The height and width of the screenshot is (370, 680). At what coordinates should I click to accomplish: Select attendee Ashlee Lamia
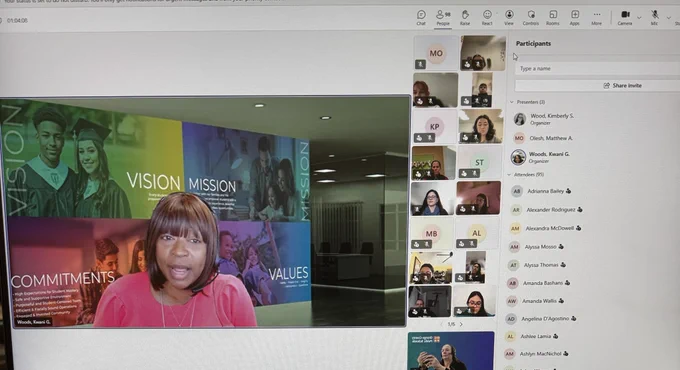536,336
